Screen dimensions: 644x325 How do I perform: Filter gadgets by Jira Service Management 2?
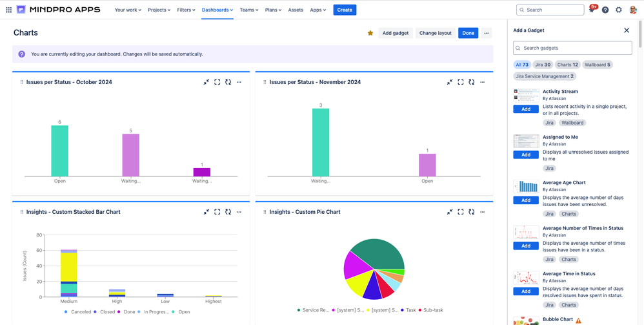(545, 76)
